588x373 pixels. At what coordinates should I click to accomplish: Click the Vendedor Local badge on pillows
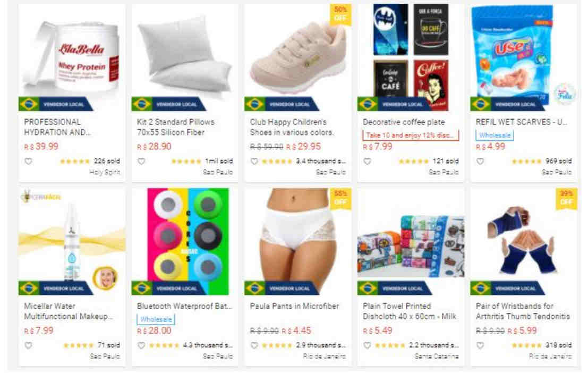tap(169, 104)
